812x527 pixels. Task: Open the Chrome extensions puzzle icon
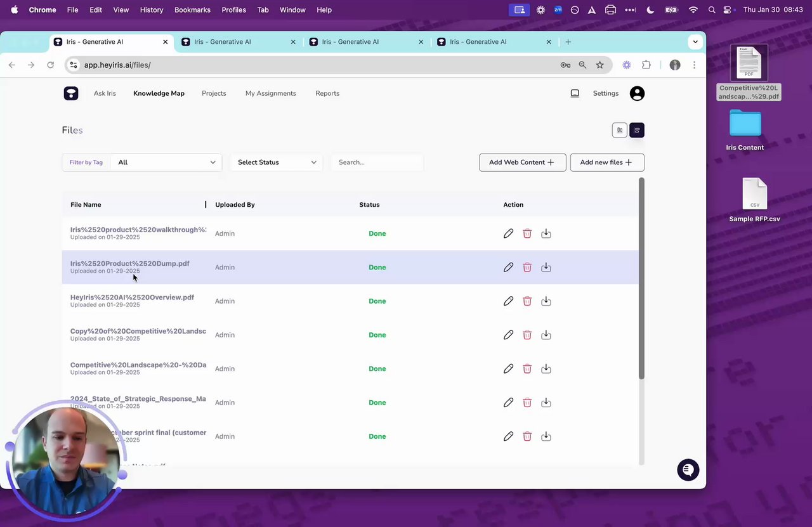coord(646,65)
